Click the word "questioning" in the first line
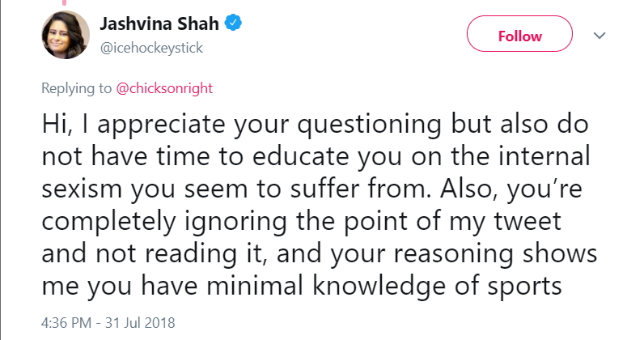This screenshot has height=340, width=644. pos(369,125)
